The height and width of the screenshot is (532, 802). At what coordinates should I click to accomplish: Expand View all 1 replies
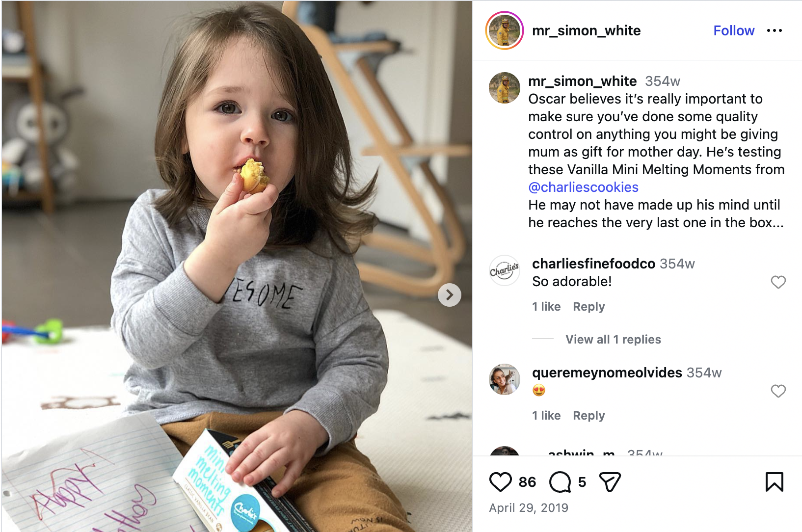click(613, 339)
